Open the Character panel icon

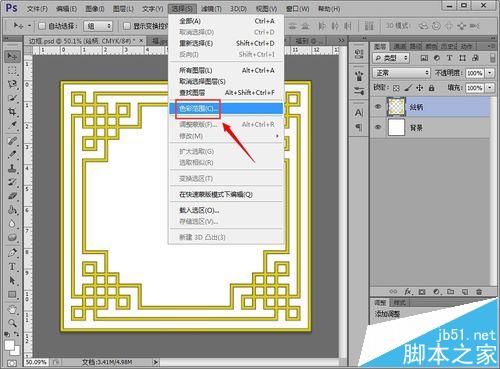pyautogui.click(x=359, y=113)
